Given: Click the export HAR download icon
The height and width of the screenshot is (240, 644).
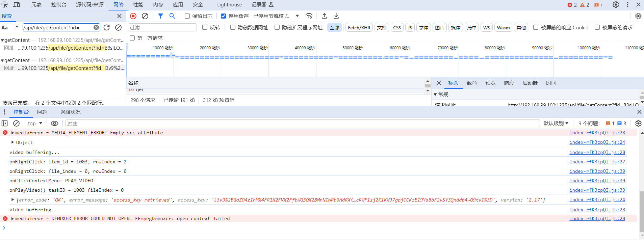Looking at the screenshot, I should [336, 16].
